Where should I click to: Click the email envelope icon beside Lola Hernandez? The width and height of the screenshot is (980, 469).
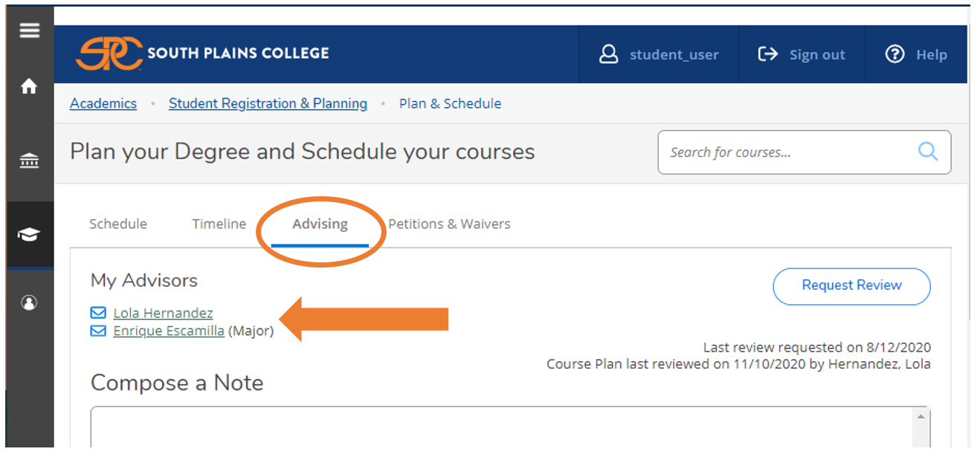98,313
